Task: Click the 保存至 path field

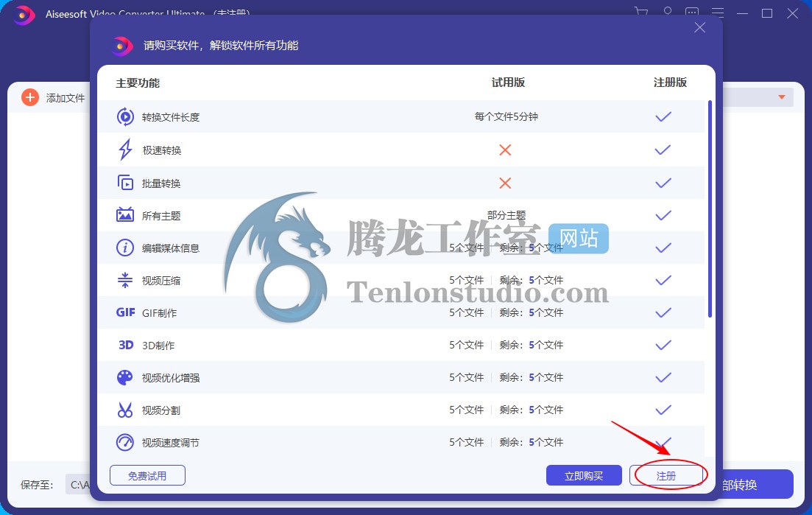Action: (78, 485)
